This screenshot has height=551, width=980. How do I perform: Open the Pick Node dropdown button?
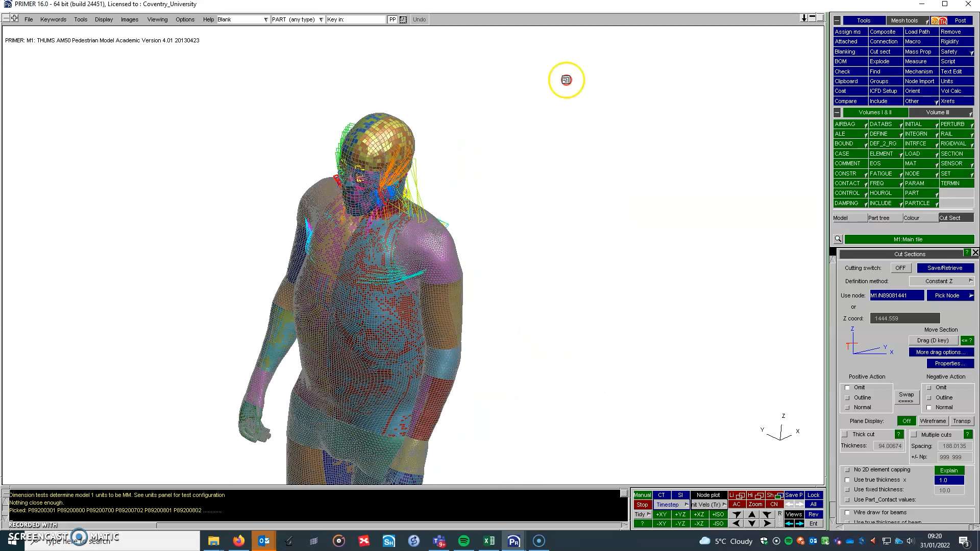[950, 295]
